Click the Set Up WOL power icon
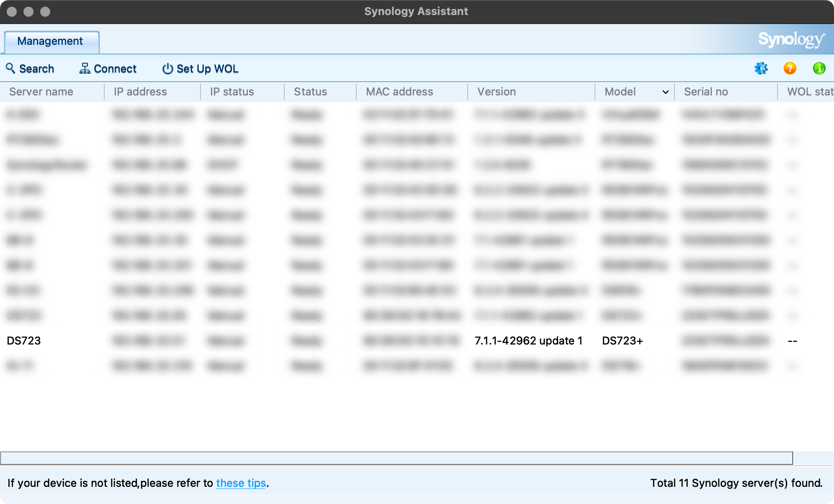The width and height of the screenshot is (834, 504). pos(167,68)
